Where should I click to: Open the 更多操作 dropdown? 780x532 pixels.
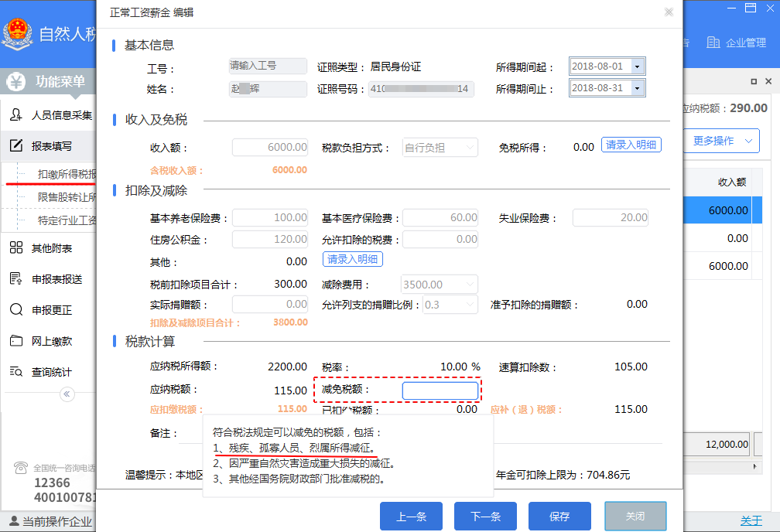[x=721, y=141]
